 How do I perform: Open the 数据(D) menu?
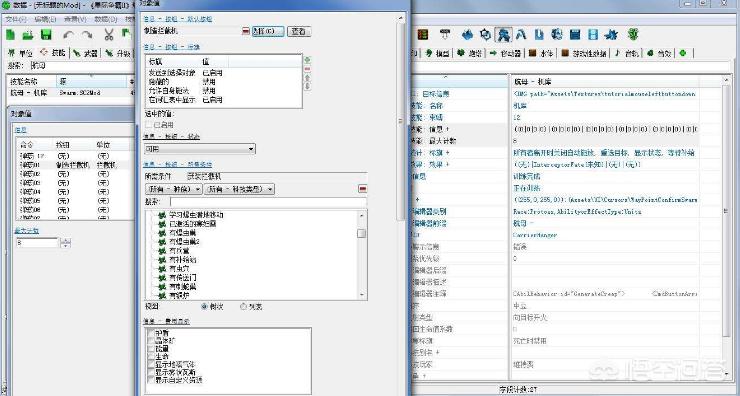(106, 19)
